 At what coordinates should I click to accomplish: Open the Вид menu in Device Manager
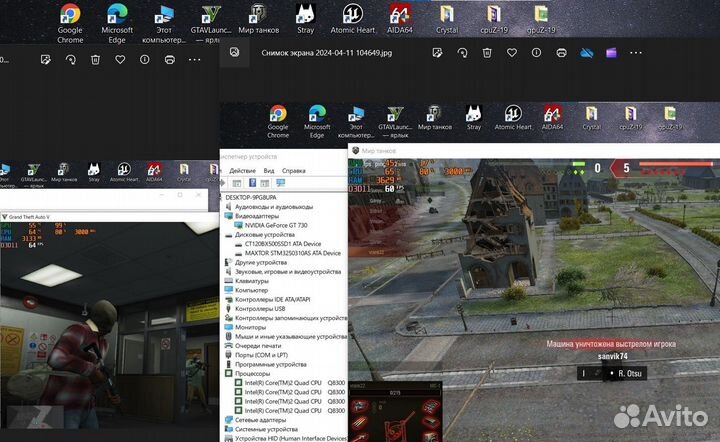[269, 171]
